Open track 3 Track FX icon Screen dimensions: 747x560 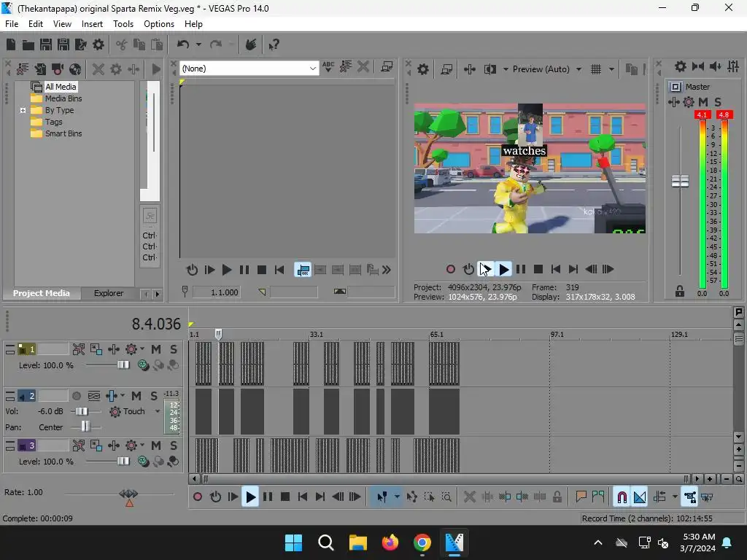point(113,446)
